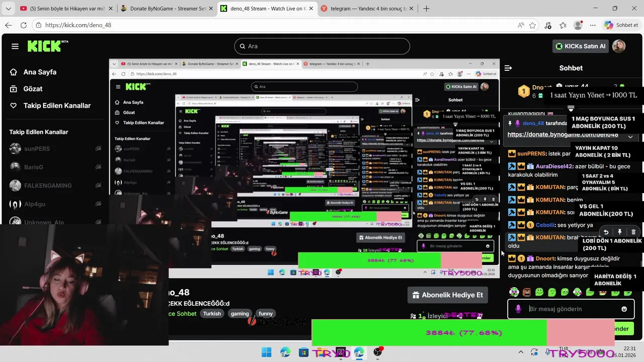Click the funny stream tag
The image size is (644, 362).
tap(266, 313)
